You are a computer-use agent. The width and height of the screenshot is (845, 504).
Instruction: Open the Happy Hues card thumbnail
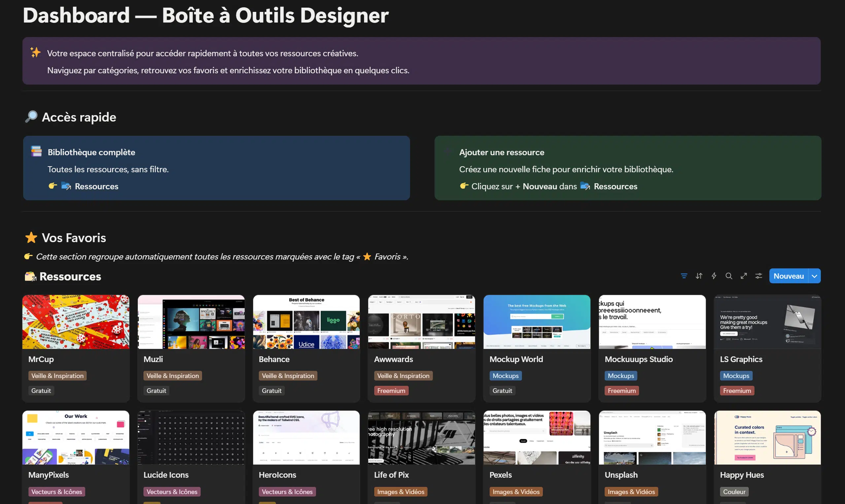click(x=767, y=437)
